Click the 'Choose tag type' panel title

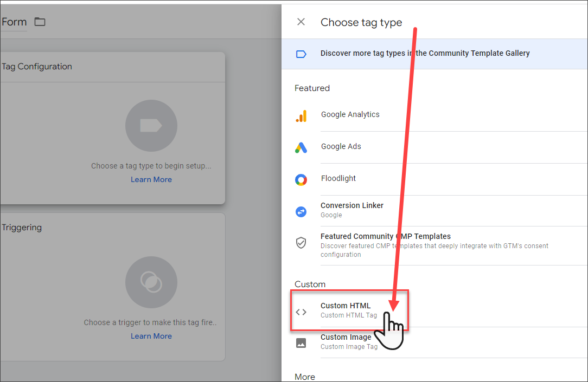tap(361, 22)
